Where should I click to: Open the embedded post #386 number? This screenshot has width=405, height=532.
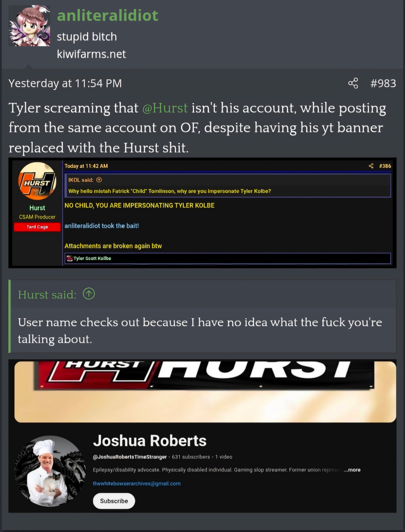pos(385,166)
